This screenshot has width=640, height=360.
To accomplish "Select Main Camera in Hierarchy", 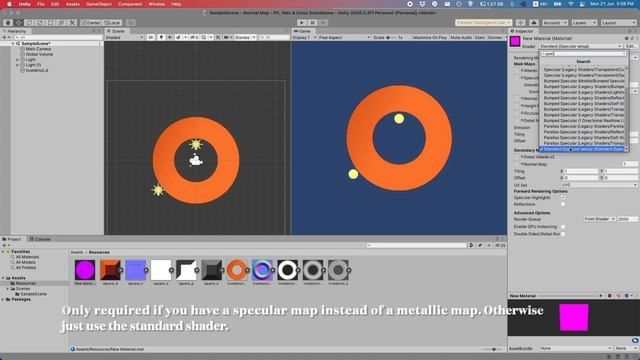I will point(38,49).
